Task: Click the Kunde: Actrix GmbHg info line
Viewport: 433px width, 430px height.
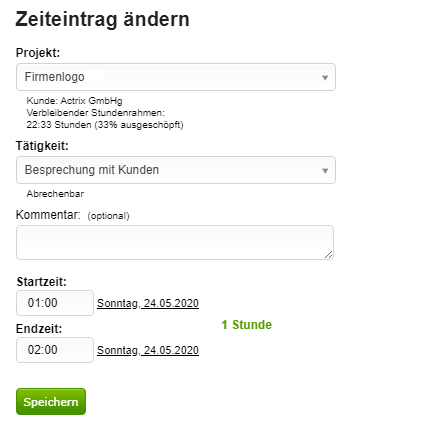Action: click(74, 101)
